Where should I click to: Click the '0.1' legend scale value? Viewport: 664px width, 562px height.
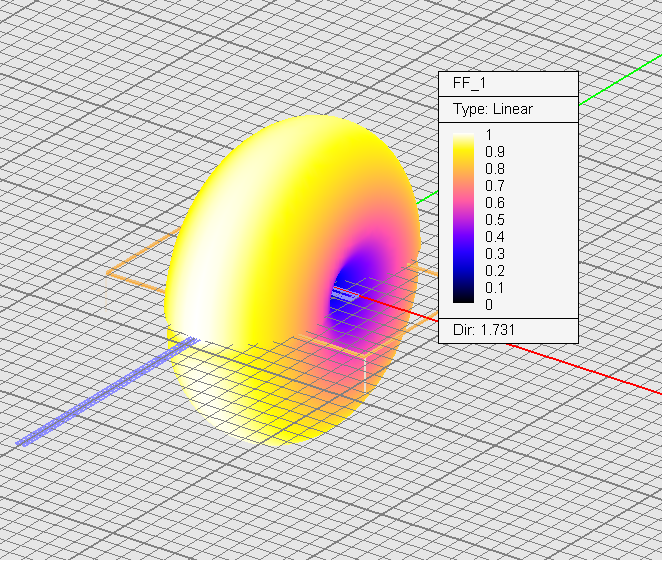(x=495, y=288)
